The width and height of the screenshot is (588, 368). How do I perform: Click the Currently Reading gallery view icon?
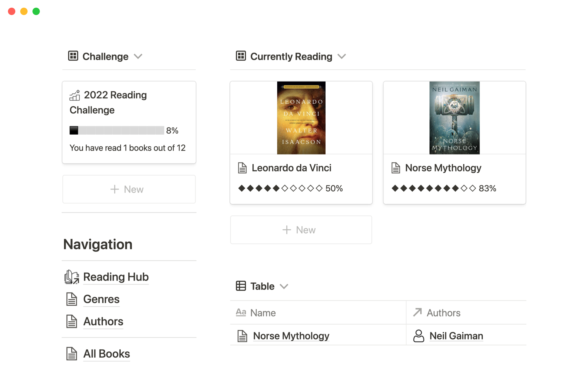click(241, 56)
